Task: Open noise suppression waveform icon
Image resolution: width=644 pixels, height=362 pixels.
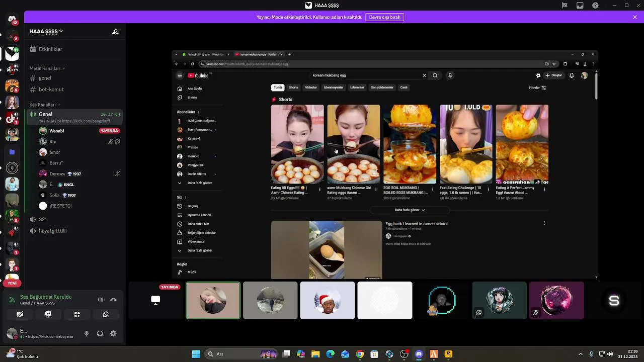Action: click(101, 300)
